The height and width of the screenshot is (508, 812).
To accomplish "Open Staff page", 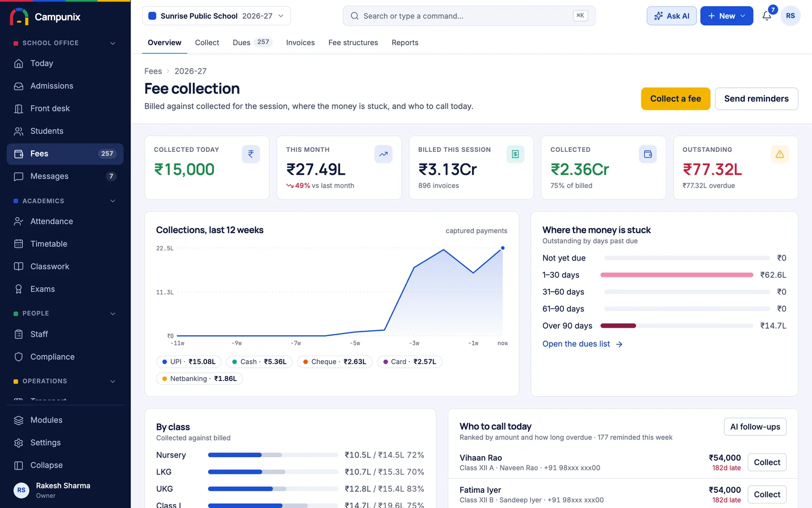I will point(65,334).
